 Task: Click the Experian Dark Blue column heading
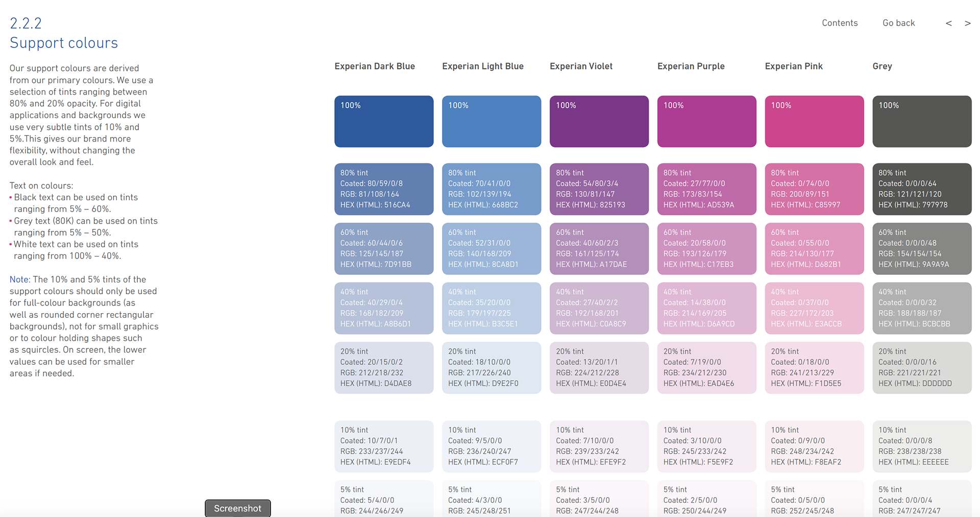[x=375, y=66]
